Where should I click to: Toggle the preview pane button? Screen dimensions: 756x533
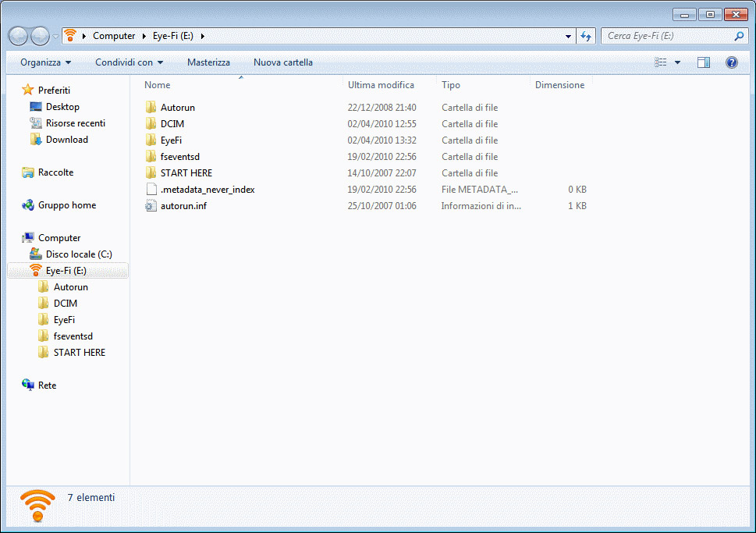click(704, 62)
